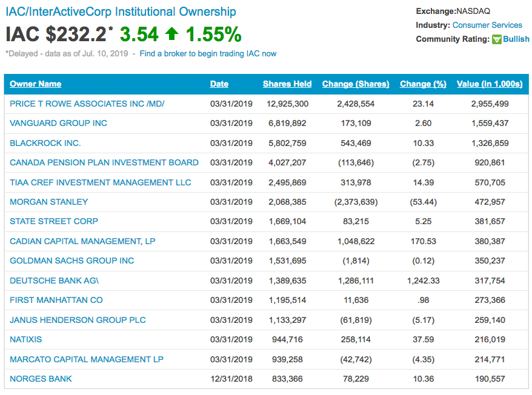
Task: Open DEUTSCHE BANK AG owner link
Action: tap(55, 280)
